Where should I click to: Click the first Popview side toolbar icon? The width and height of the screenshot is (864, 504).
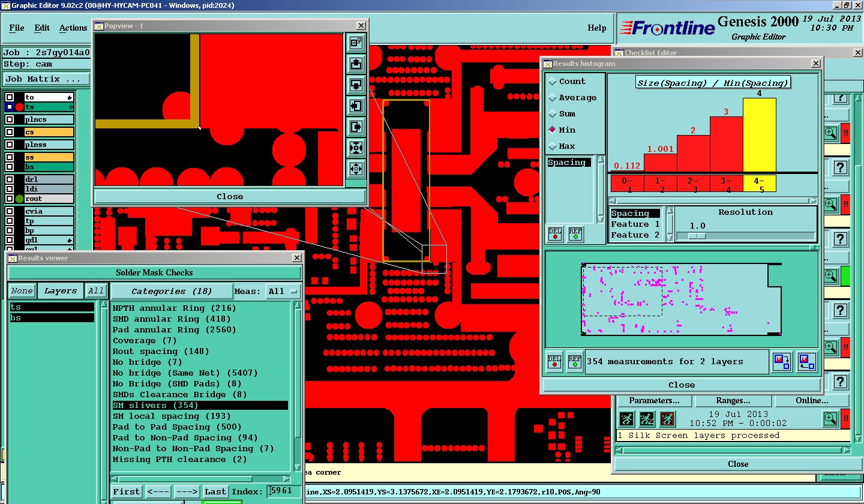click(x=356, y=43)
